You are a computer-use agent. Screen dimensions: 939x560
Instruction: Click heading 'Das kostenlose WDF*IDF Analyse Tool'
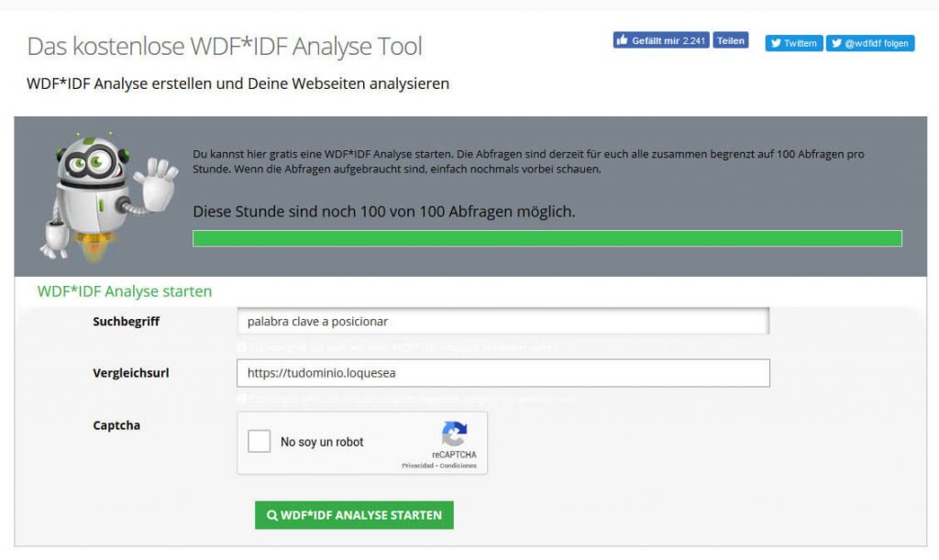tap(225, 46)
